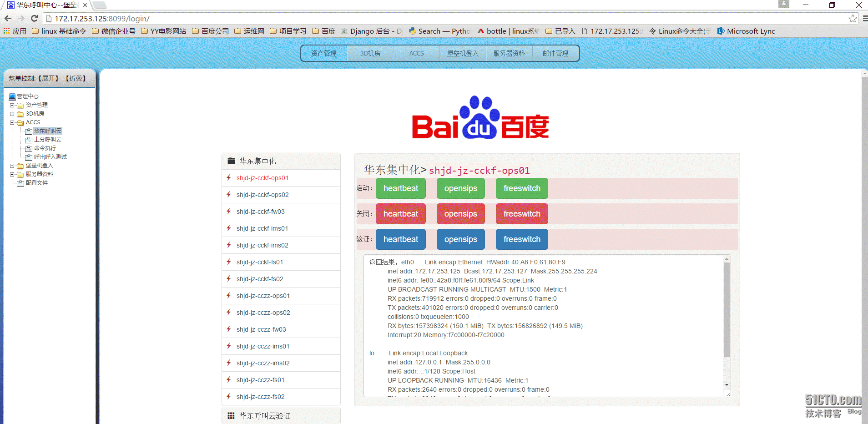The image size is (868, 424).
Task: Click the Chrome user profile icon
Action: (783, 4)
